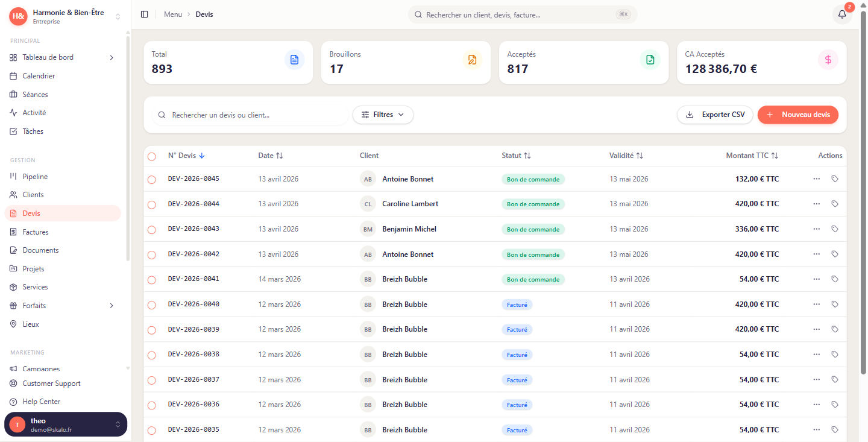Viewport: 868px width, 442px height.
Task: Go to Clients in the sidebar
Action: [x=33, y=195]
